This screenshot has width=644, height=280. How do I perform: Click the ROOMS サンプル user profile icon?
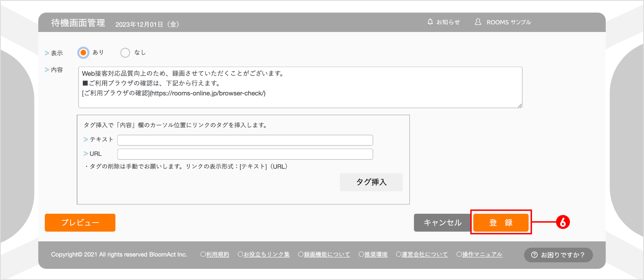click(478, 22)
